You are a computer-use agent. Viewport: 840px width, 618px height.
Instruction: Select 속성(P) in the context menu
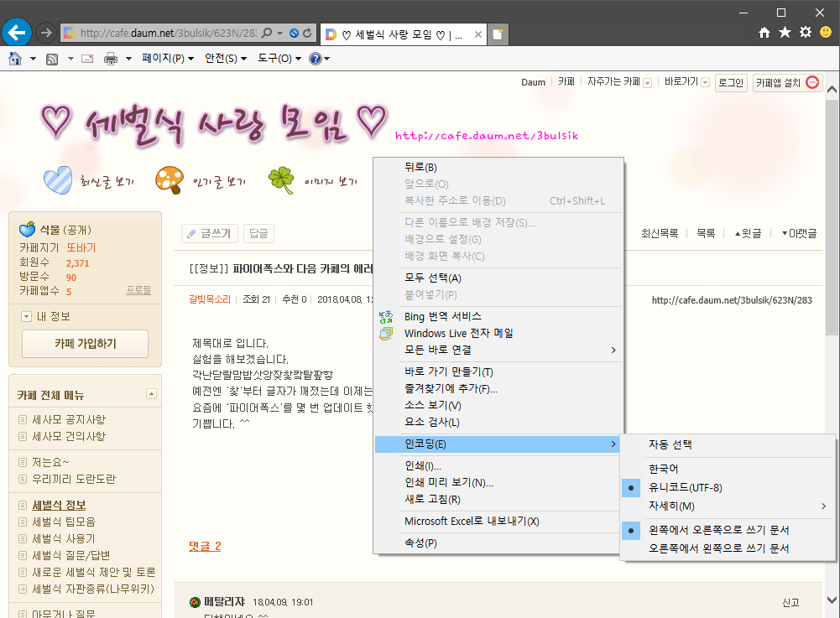420,543
